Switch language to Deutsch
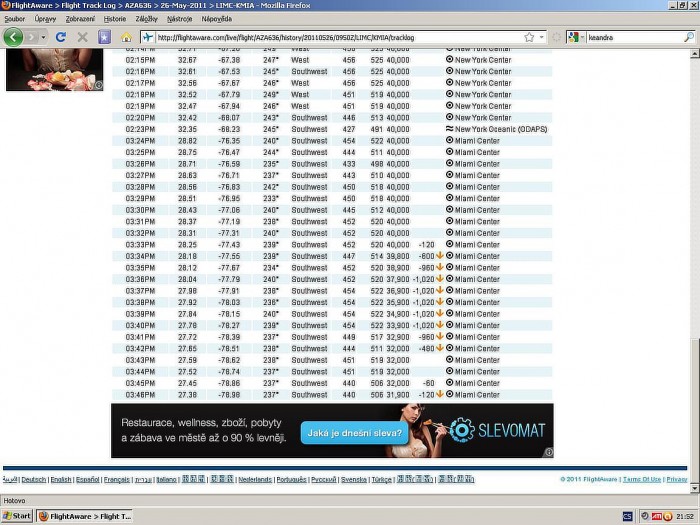This screenshot has width=700, height=525. pyautogui.click(x=33, y=479)
